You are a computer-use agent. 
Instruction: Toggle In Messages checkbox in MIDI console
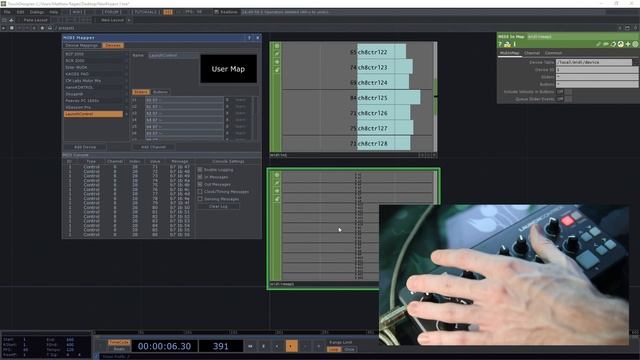pos(200,177)
